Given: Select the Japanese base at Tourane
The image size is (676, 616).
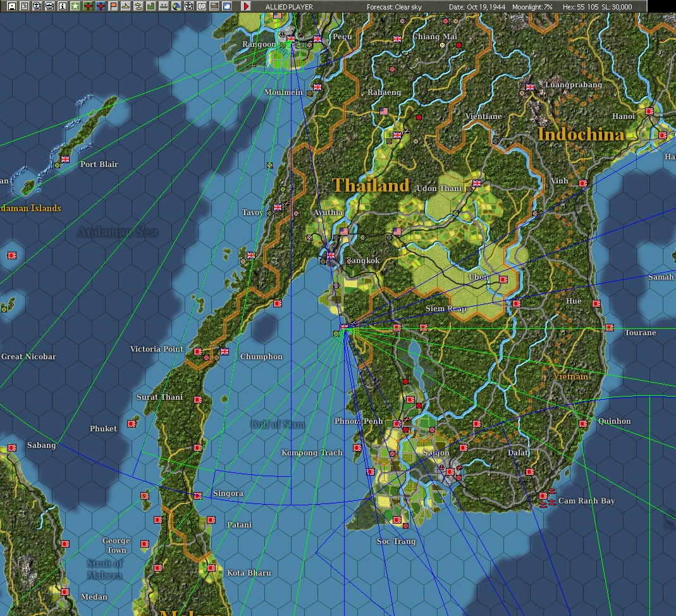Looking at the screenshot, I should click(610, 328).
